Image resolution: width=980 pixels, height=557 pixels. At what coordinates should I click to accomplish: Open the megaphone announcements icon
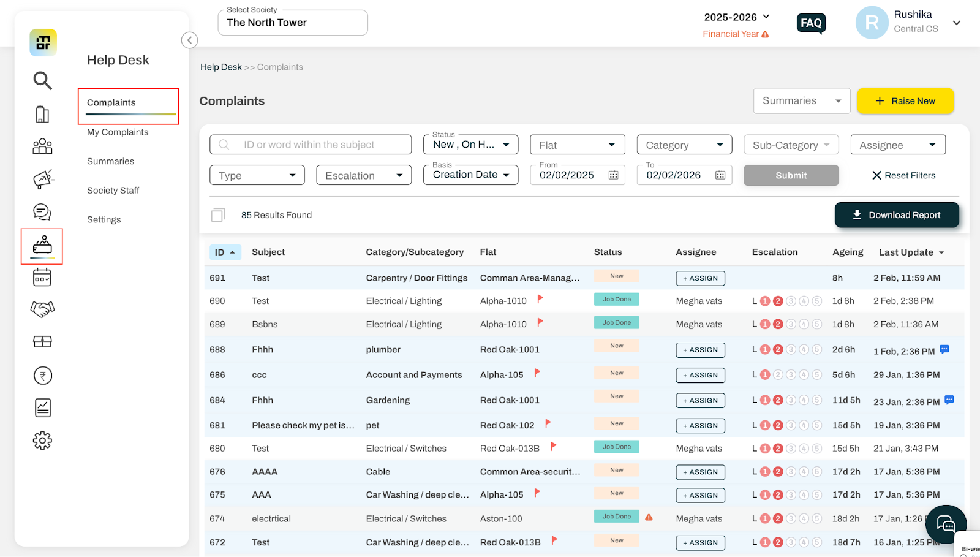pyautogui.click(x=43, y=179)
